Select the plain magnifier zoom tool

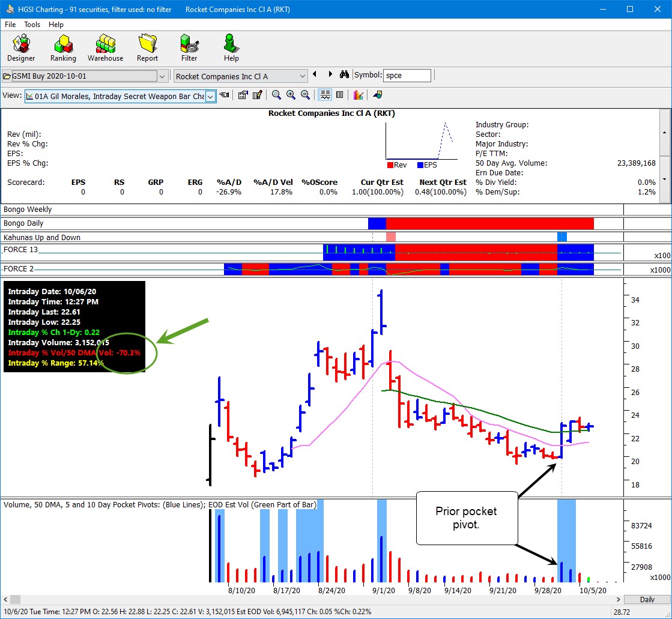[x=276, y=95]
